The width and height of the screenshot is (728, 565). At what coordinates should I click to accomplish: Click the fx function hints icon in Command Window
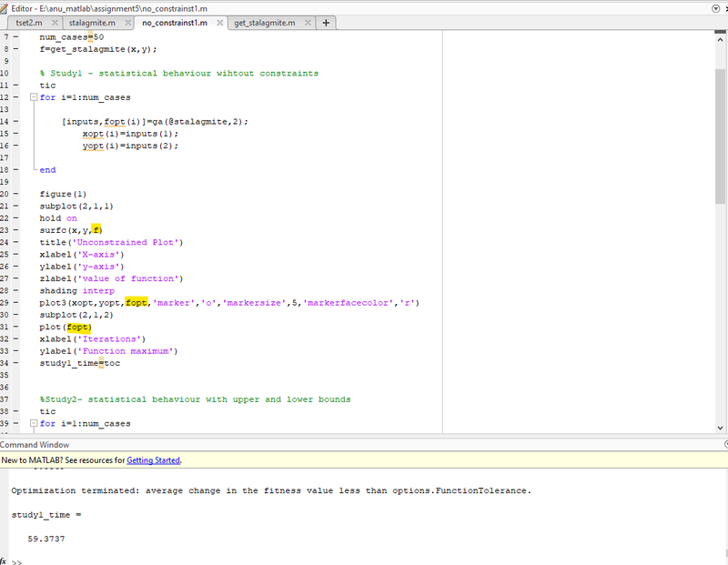(4, 560)
